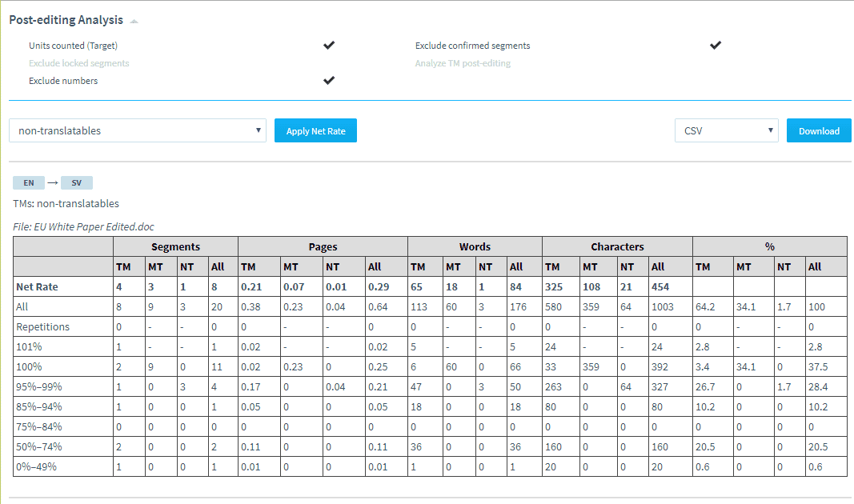This screenshot has width=854, height=504.
Task: Click the Analyze TM post-editing option
Action: point(463,63)
